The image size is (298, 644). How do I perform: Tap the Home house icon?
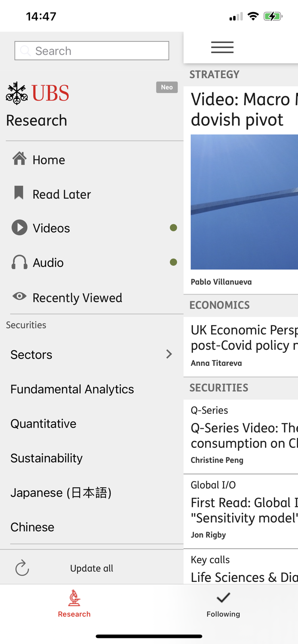(19, 159)
